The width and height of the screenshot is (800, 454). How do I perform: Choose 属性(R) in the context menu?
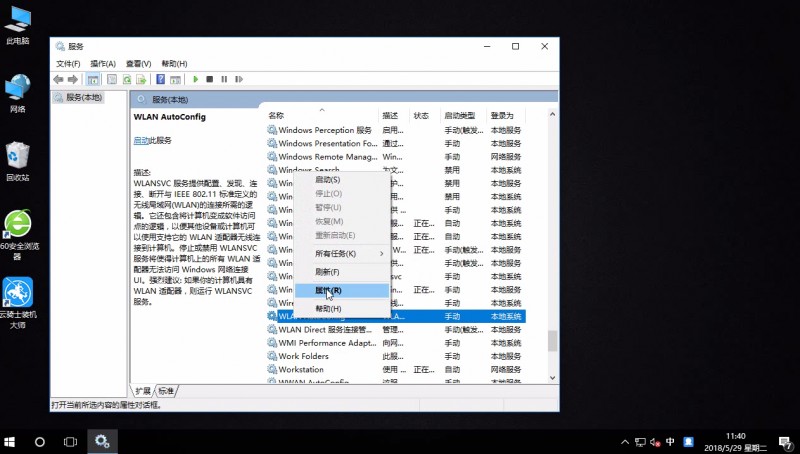pyautogui.click(x=342, y=290)
